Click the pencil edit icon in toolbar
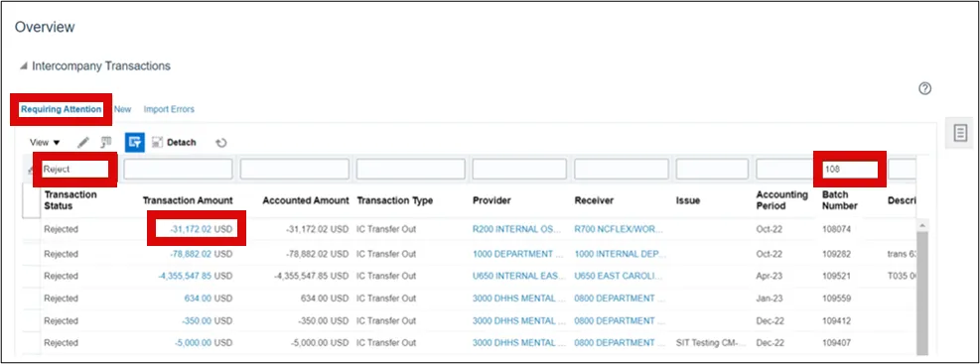Viewport: 980px width, 364px height. pos(83,143)
